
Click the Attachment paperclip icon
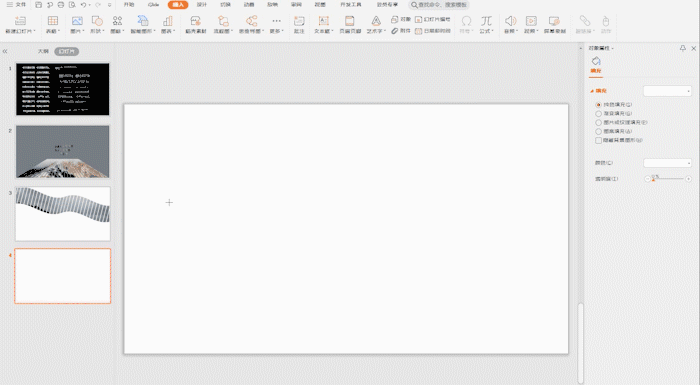395,31
